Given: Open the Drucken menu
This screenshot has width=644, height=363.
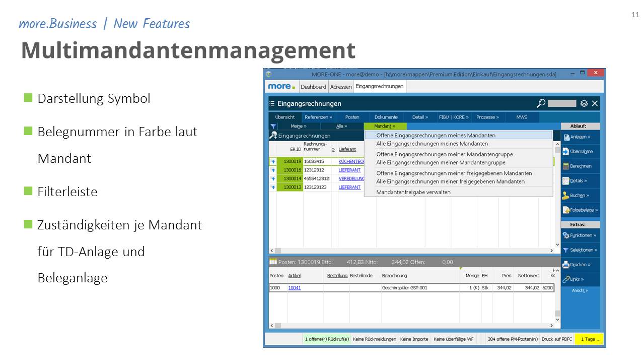Looking at the screenshot, I should tap(580, 264).
